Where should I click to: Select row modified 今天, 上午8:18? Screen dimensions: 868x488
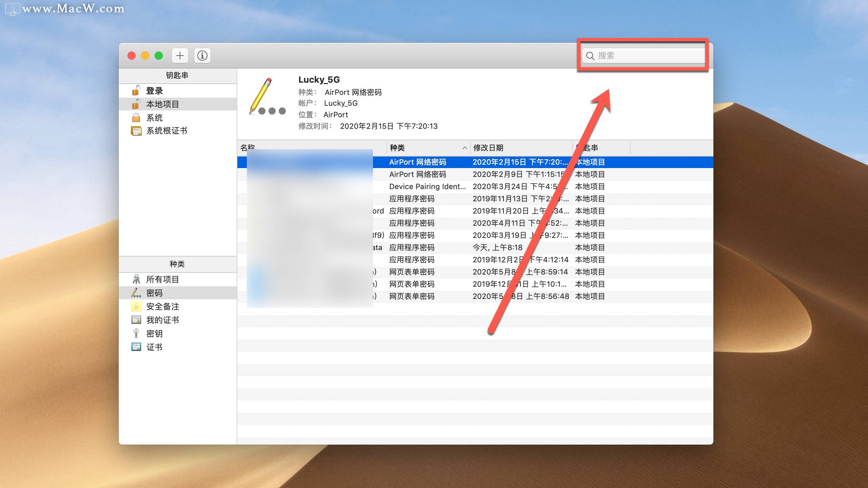point(497,247)
